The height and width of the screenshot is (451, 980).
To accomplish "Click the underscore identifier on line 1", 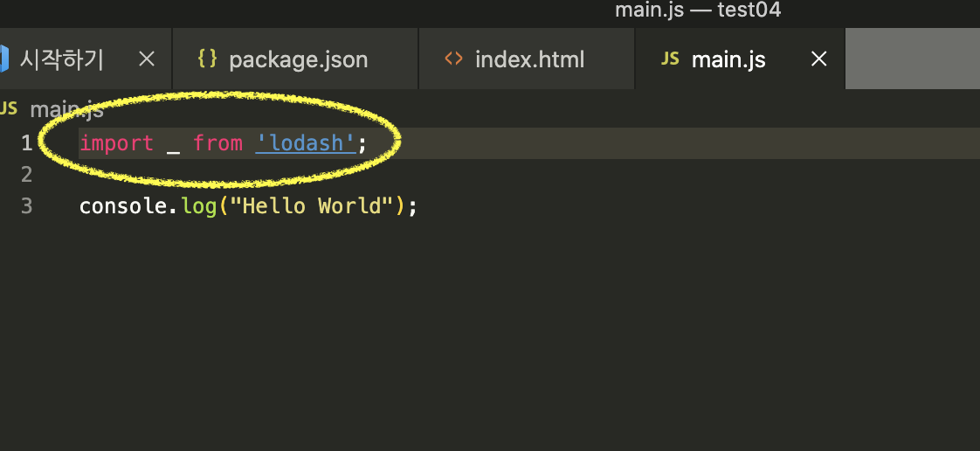I will tap(173, 152).
